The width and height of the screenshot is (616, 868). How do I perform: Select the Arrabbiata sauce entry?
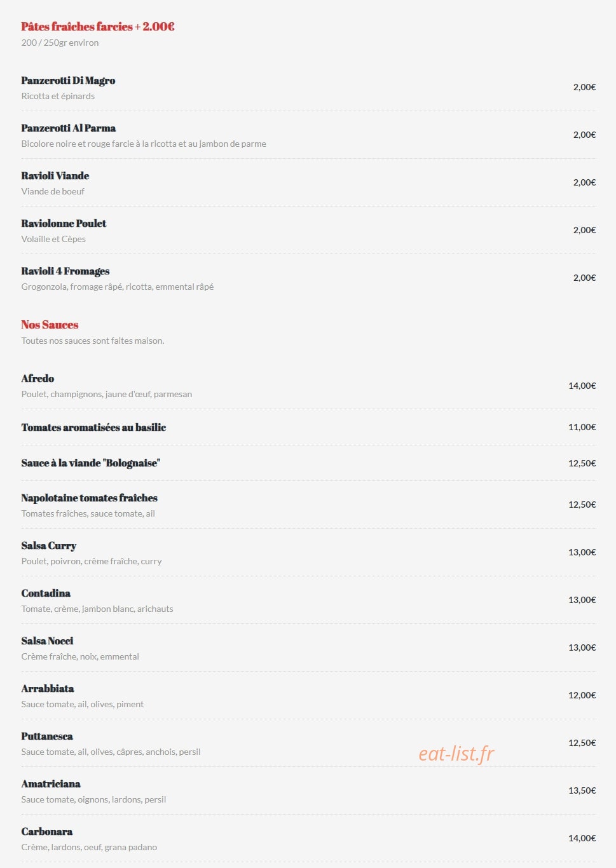pyautogui.click(x=48, y=689)
